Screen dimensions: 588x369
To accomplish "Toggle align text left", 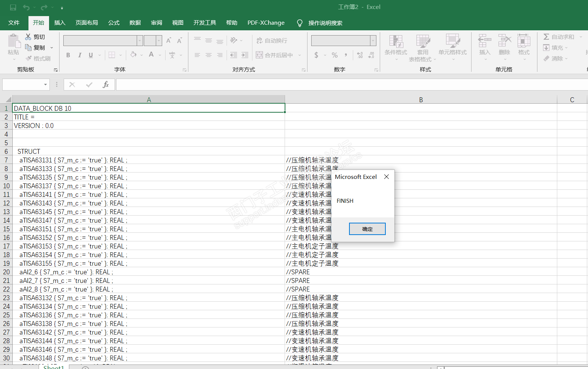I will point(197,55).
